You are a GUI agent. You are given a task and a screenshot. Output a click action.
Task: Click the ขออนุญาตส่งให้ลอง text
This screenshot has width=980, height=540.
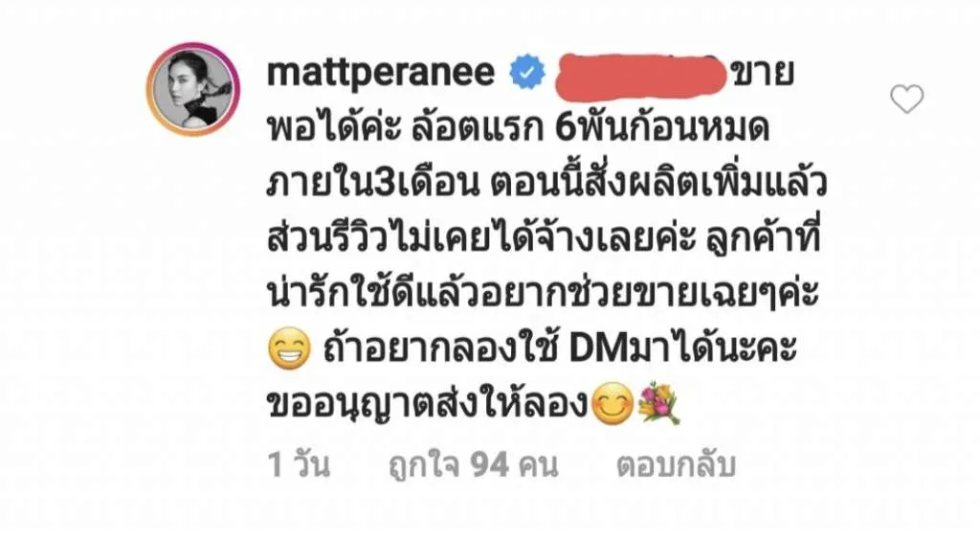point(428,406)
